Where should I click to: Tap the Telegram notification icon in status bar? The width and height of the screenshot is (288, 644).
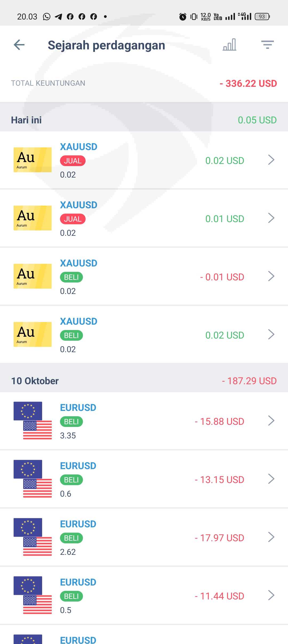click(58, 17)
